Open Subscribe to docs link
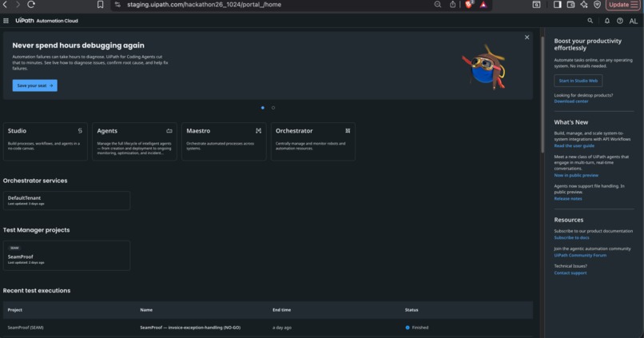Image resolution: width=644 pixels, height=338 pixels. tap(571, 238)
